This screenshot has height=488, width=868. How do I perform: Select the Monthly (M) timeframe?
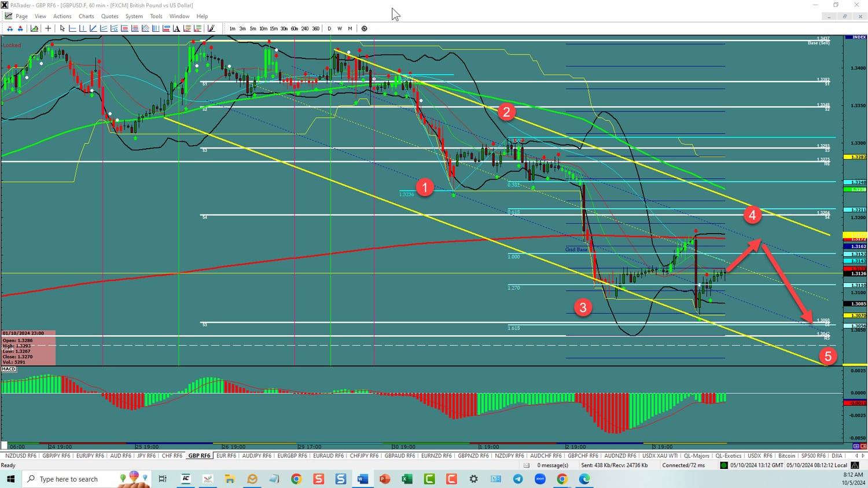350,28
